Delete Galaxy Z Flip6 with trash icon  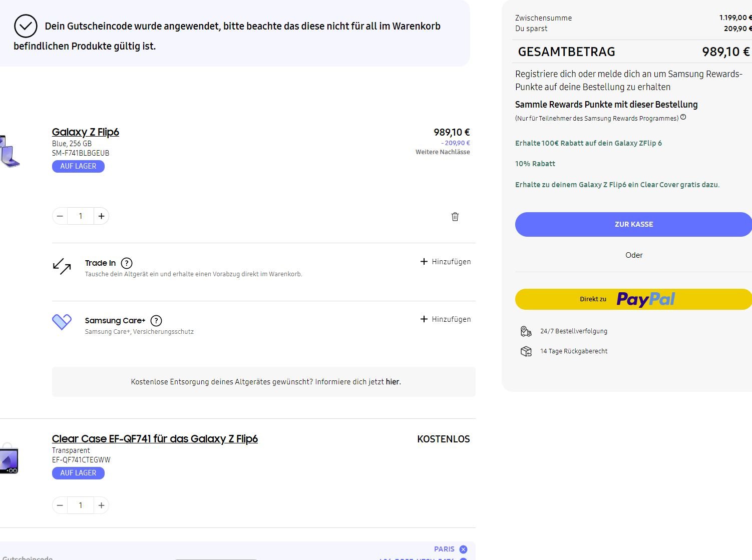tap(455, 217)
